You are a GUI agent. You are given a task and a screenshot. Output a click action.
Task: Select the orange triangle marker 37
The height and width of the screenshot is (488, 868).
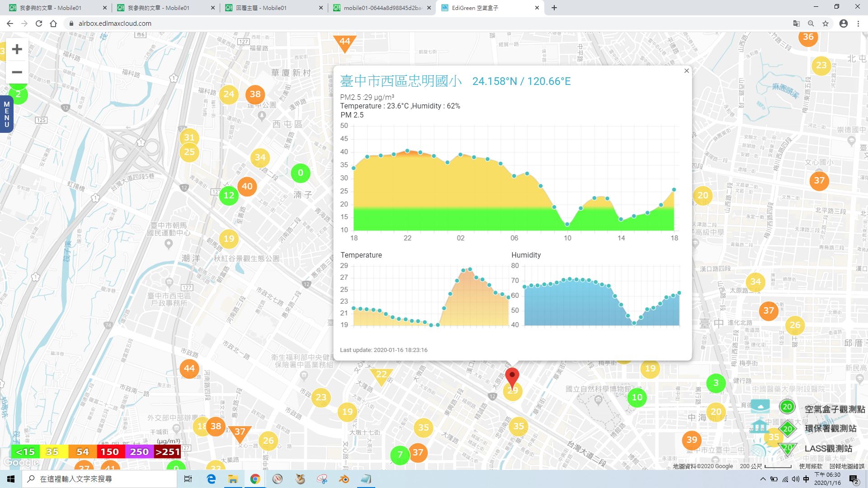[240, 434]
